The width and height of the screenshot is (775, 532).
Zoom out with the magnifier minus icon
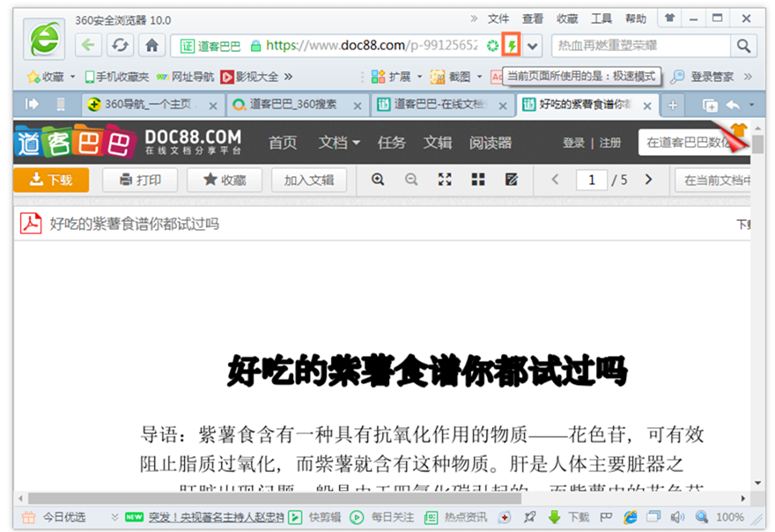pyautogui.click(x=411, y=180)
